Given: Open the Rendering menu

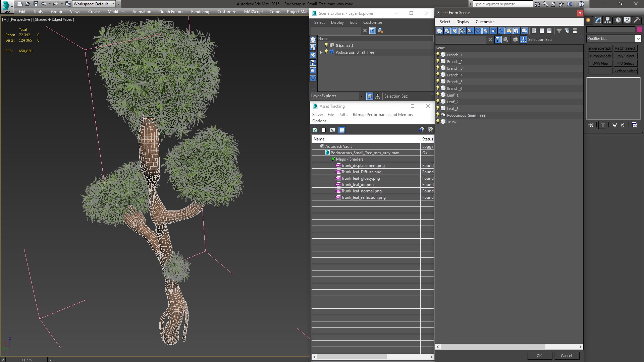Looking at the screenshot, I should coord(200,12).
